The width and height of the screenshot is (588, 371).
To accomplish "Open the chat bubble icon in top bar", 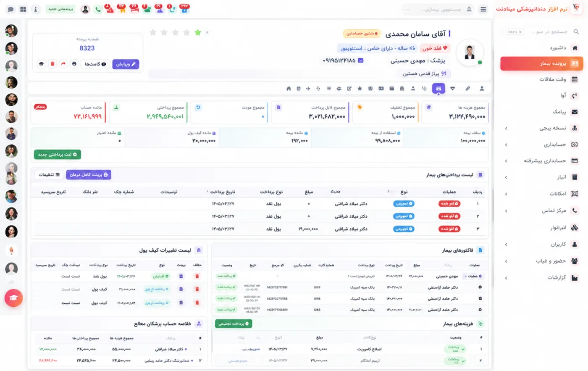I will [11, 9].
